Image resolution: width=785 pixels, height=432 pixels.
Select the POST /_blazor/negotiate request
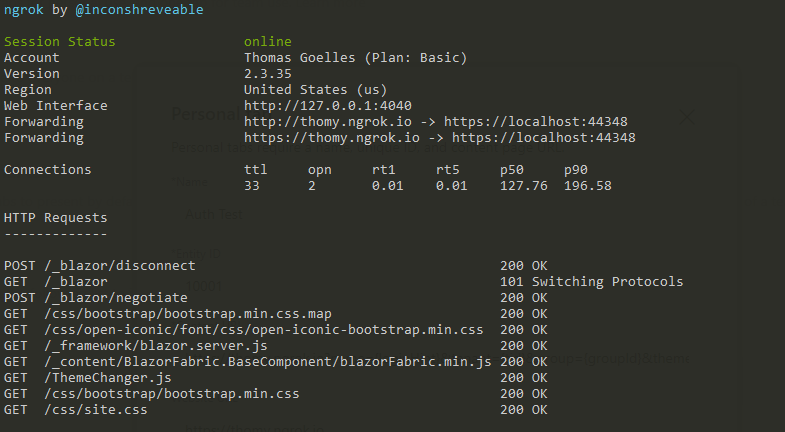coord(276,297)
